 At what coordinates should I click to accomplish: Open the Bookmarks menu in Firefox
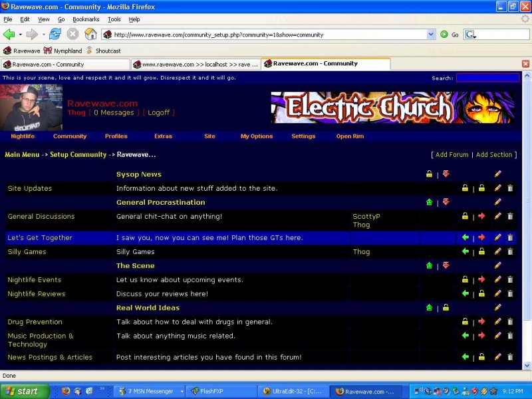(x=86, y=19)
